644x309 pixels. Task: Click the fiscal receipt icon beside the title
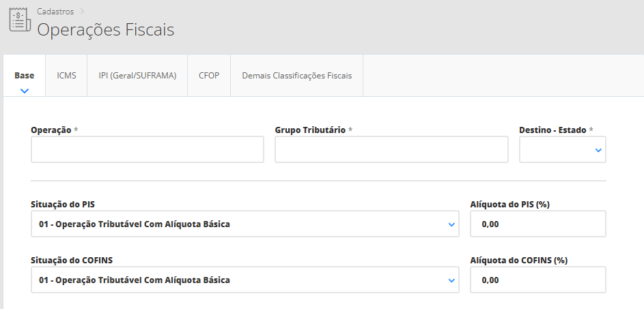pyautogui.click(x=20, y=20)
